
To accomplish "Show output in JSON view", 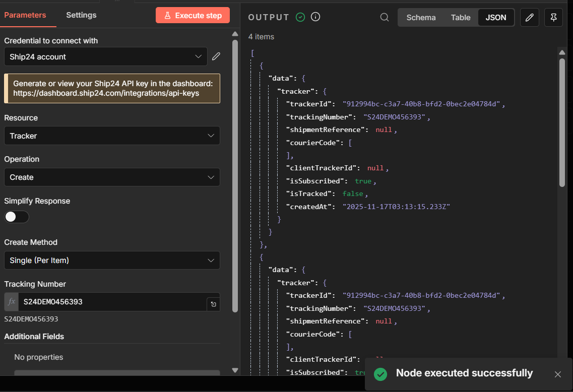I will pyautogui.click(x=496, y=18).
